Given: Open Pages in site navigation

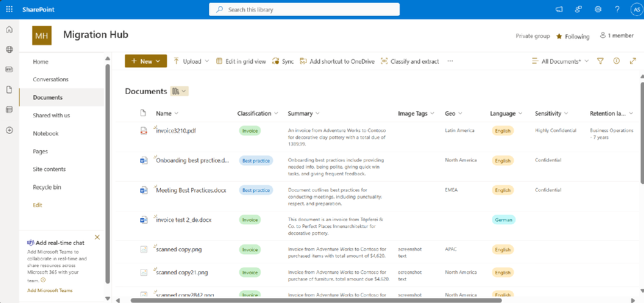Looking at the screenshot, I should click(40, 151).
